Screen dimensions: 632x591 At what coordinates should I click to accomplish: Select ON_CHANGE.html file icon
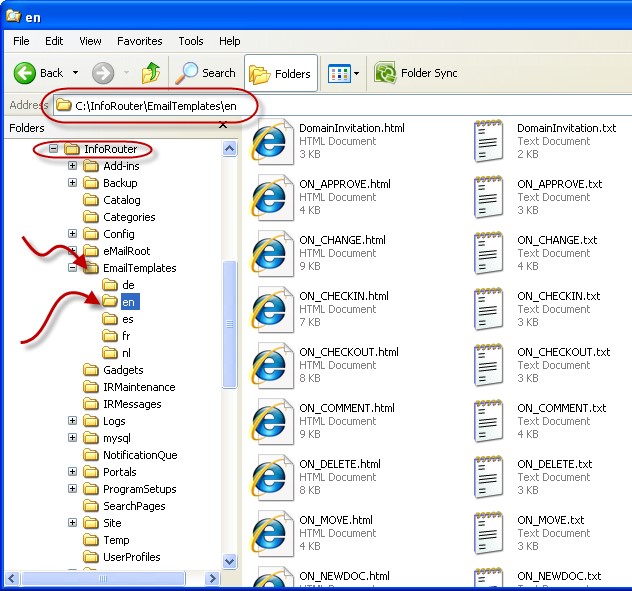(x=271, y=253)
